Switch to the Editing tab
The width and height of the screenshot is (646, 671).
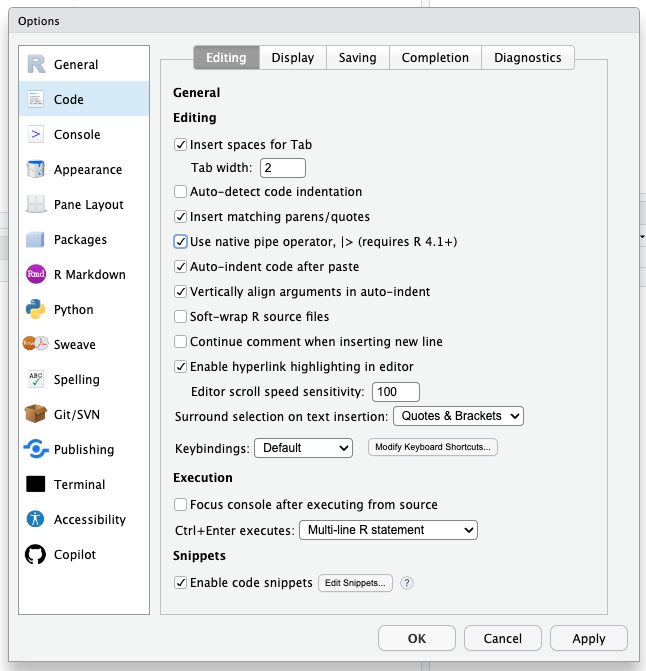point(226,58)
